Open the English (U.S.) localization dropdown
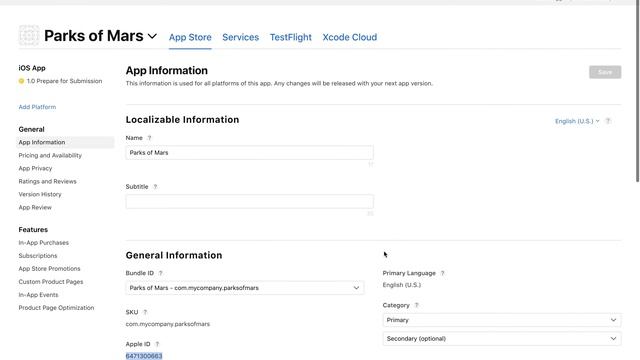Screen dimensions: 640x360 (577, 121)
